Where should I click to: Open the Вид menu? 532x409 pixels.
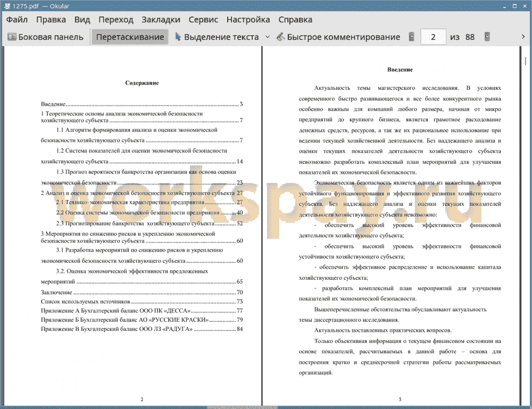tap(82, 20)
